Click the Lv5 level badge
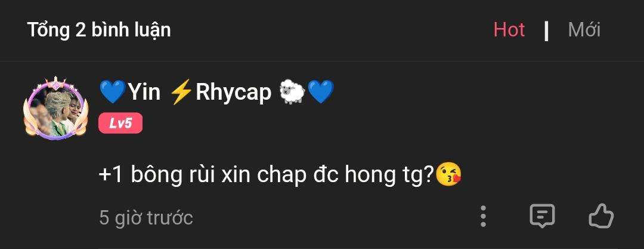Image resolution: width=644 pixels, height=249 pixels. [120, 123]
